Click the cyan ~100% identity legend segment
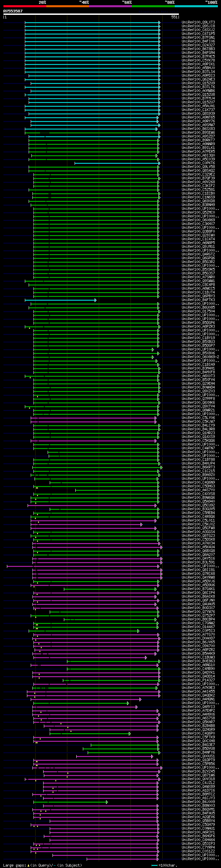This screenshot has height=868, width=221. [196, 6]
